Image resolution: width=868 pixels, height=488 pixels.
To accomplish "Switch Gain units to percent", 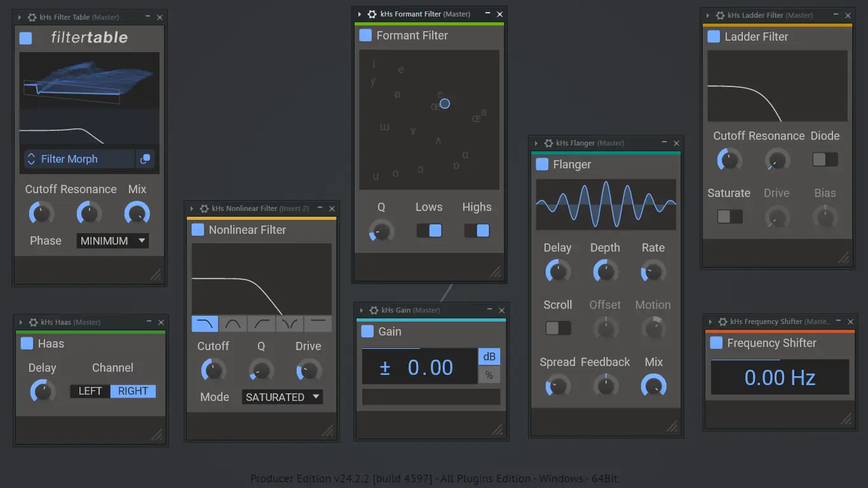I will (x=489, y=375).
